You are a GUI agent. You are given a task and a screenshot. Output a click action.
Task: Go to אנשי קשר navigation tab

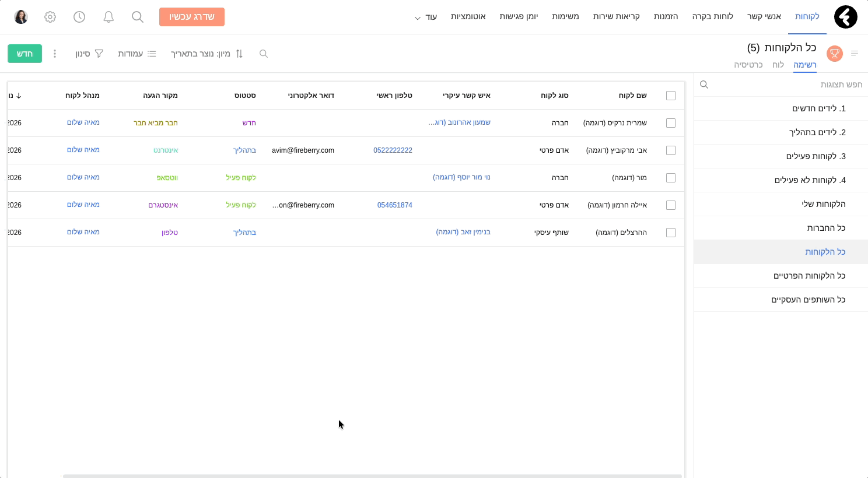(x=764, y=16)
